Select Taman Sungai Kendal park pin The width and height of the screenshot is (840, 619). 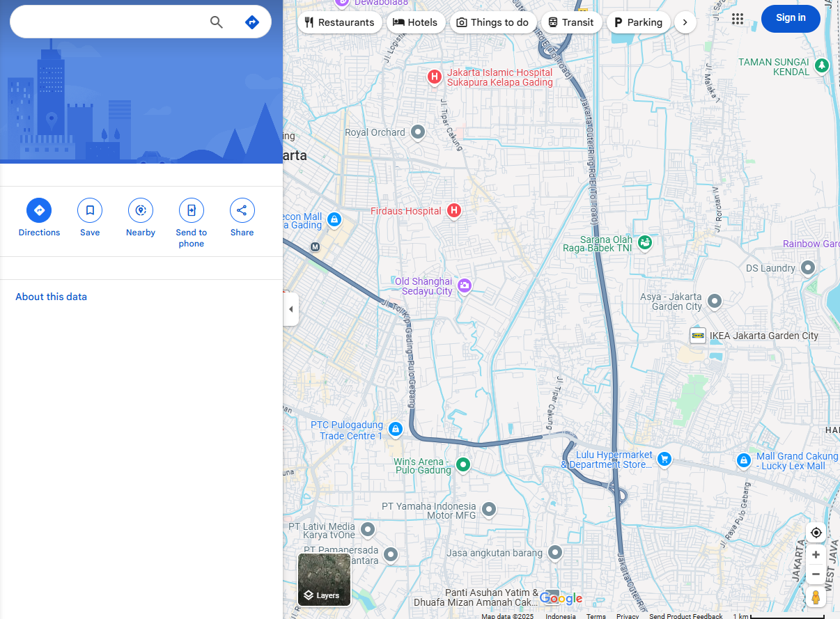pyautogui.click(x=822, y=65)
